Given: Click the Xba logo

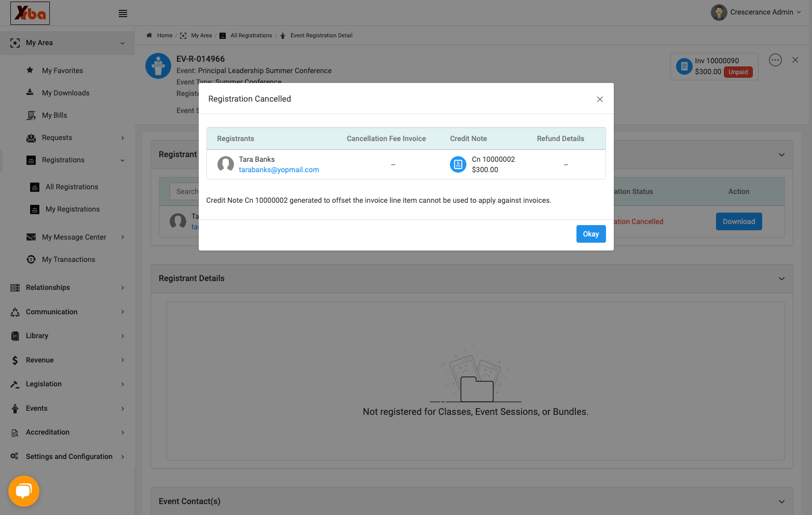Looking at the screenshot, I should point(30,13).
